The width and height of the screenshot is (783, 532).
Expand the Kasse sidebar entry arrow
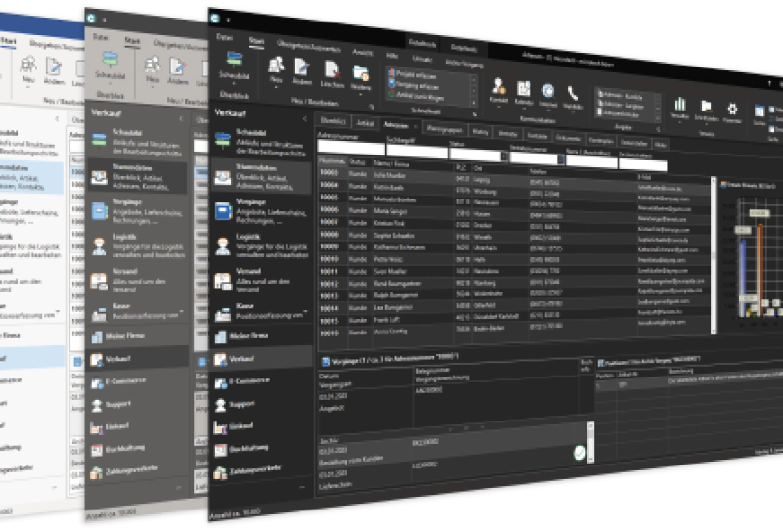305,312
